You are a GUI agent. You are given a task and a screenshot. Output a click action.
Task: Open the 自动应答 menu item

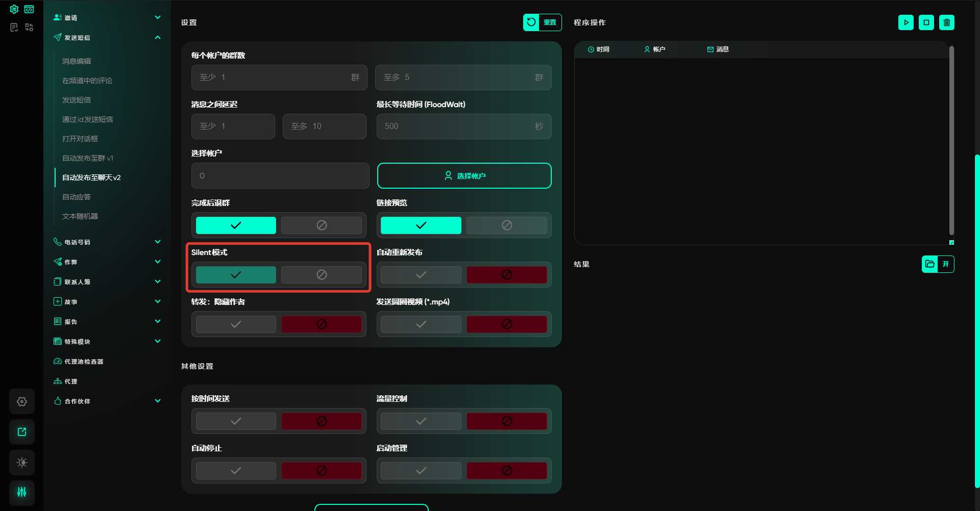[x=77, y=197]
